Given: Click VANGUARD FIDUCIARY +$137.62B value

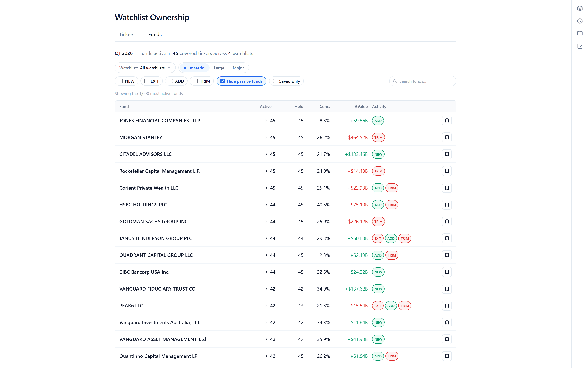Looking at the screenshot, I should (356, 289).
